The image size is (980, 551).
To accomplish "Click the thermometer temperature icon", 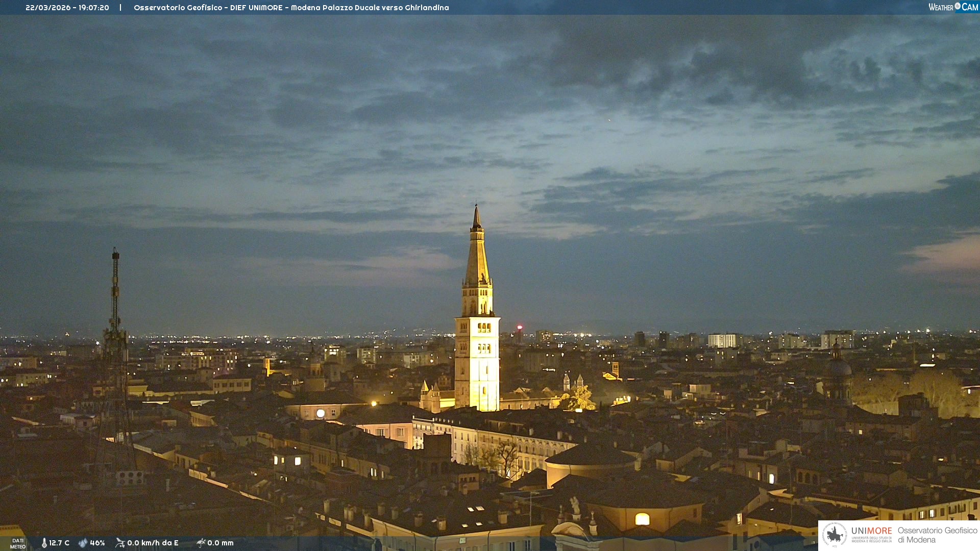I will [44, 543].
